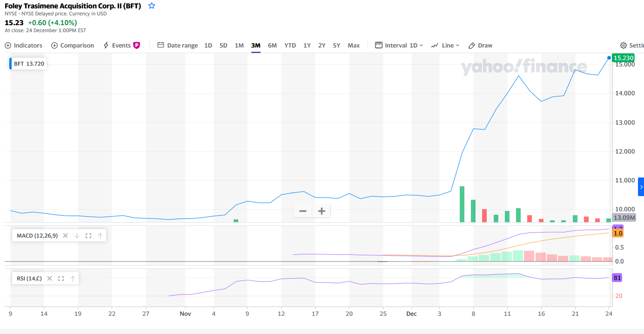The width and height of the screenshot is (644, 334).
Task: Select the Max range tab
Action: [354, 45]
